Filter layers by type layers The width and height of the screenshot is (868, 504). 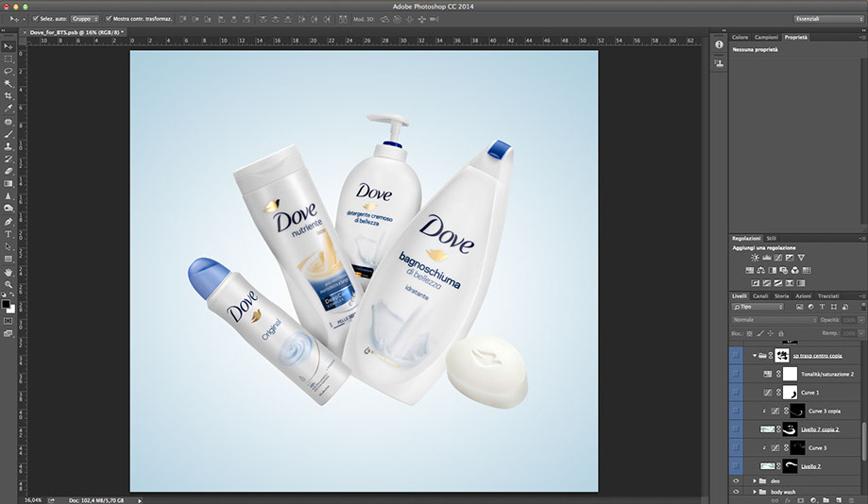(x=822, y=307)
